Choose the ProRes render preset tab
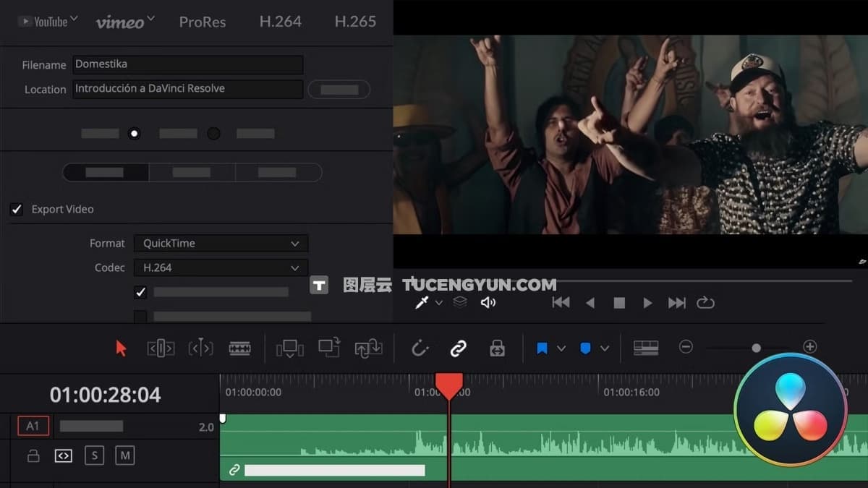The image size is (868, 488). [x=203, y=22]
